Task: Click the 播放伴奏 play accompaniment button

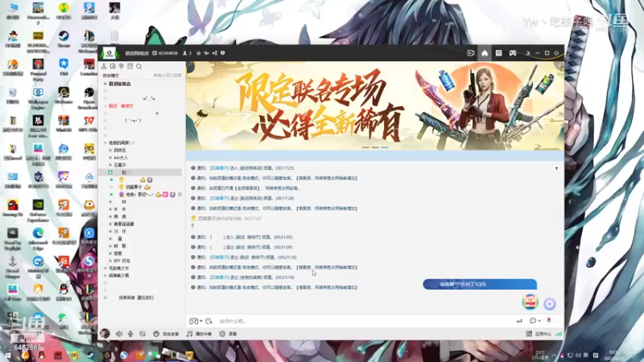Action: (x=199, y=334)
